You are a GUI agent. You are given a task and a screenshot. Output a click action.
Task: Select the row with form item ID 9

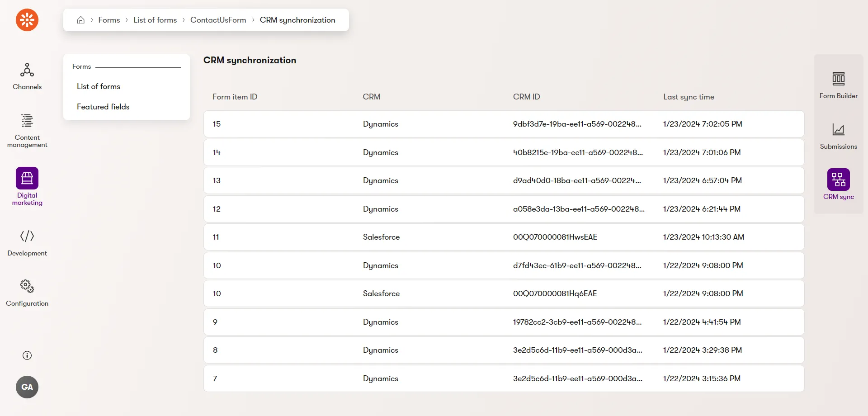pos(504,322)
